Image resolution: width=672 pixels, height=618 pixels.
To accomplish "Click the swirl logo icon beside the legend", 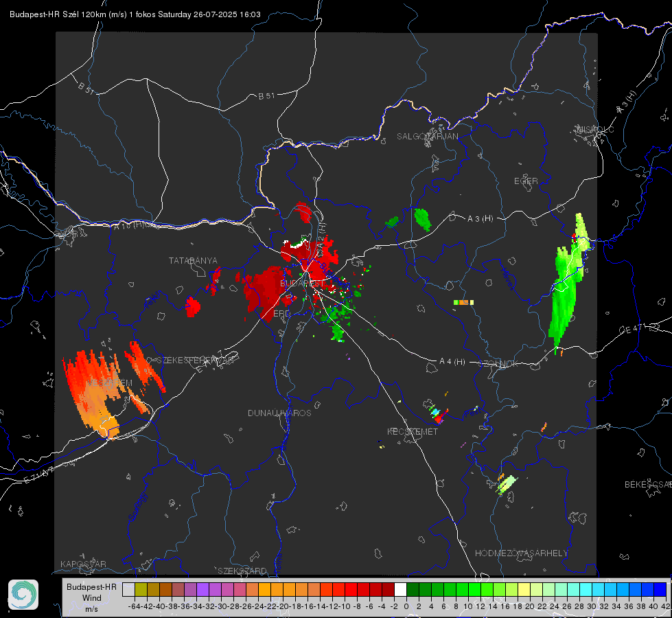I will (23, 595).
